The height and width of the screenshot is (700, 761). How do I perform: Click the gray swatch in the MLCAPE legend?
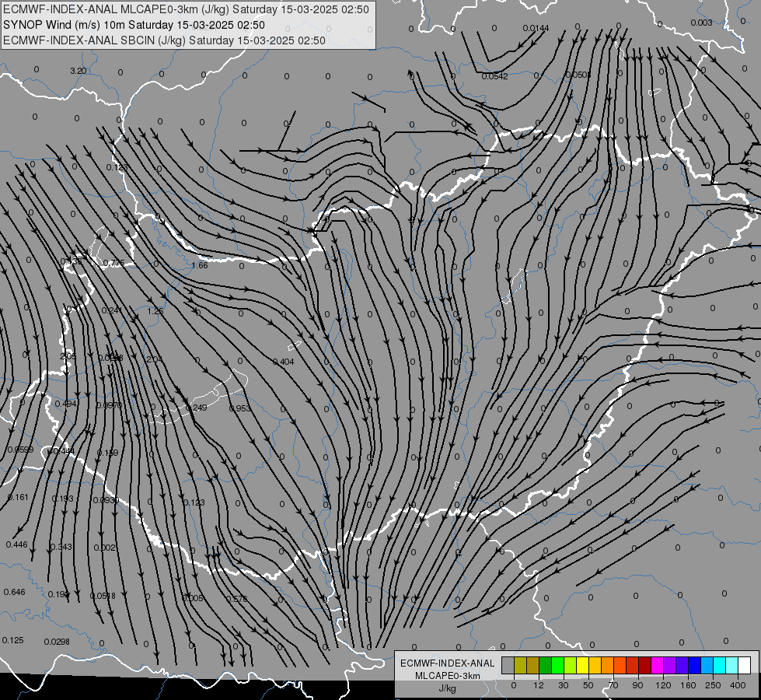coord(508,665)
